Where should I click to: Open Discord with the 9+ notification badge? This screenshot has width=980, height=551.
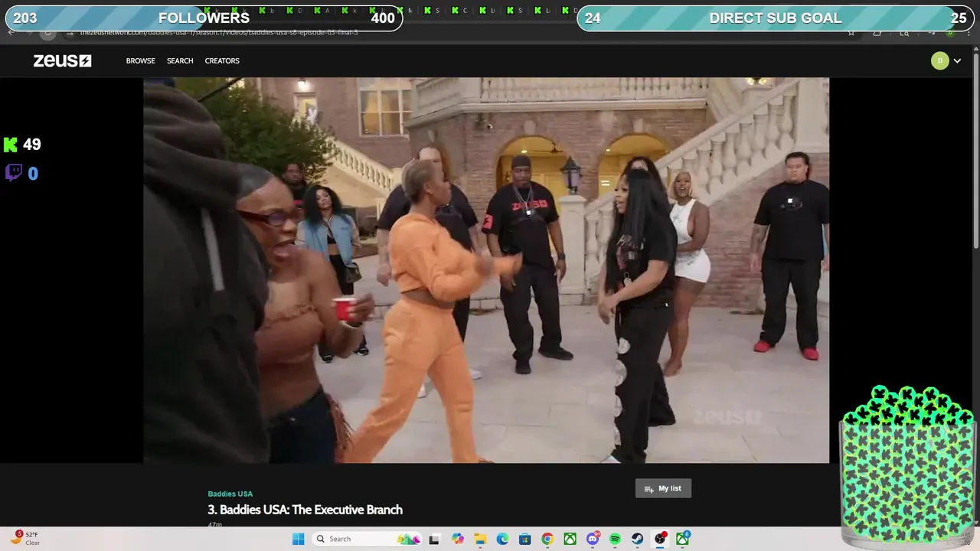(593, 539)
